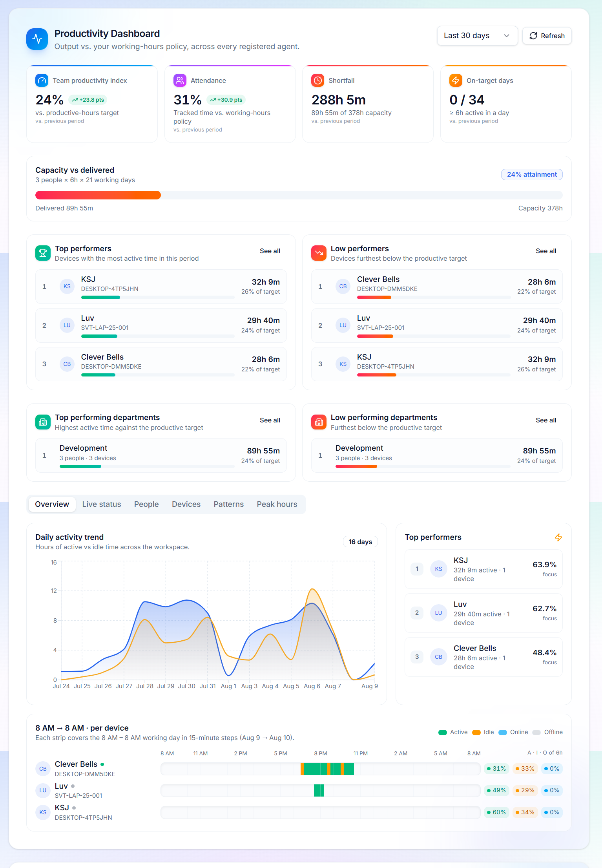This screenshot has width=602, height=868.
Task: Click the refresh arrows icon
Action: point(533,36)
